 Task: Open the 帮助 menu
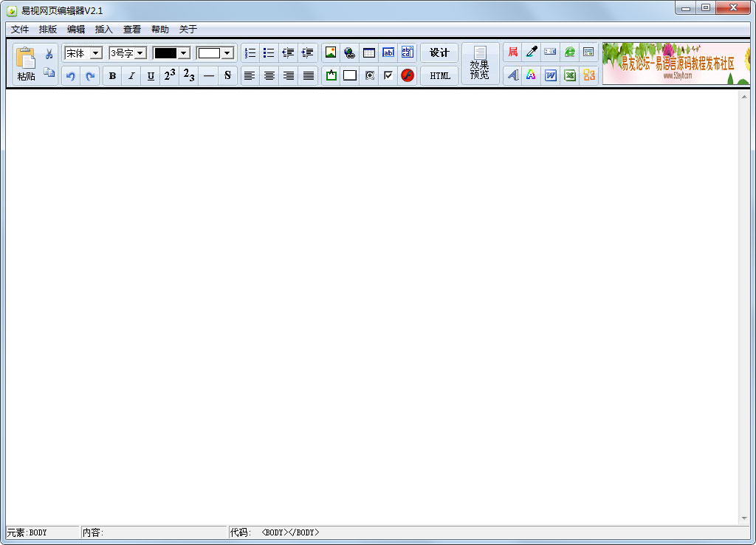[159, 30]
